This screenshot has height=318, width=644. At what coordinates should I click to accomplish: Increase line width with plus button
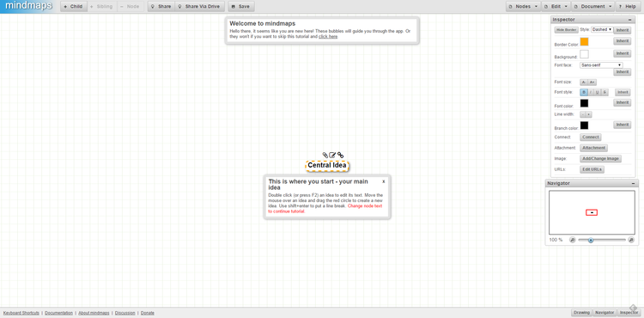click(x=588, y=114)
